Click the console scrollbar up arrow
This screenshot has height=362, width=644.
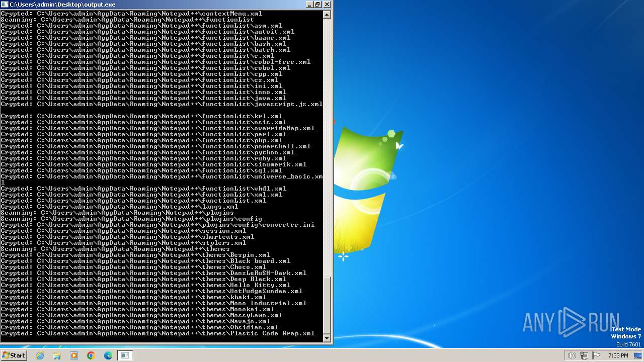327,14
